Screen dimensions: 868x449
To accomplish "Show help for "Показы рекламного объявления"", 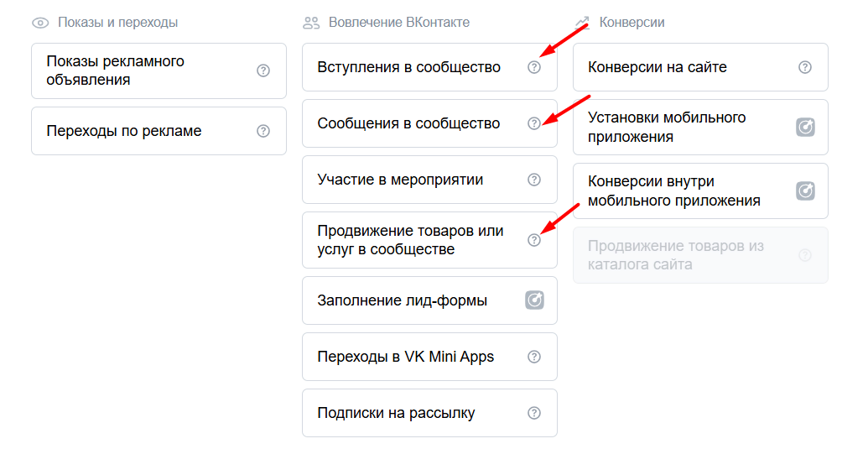I will [x=263, y=70].
